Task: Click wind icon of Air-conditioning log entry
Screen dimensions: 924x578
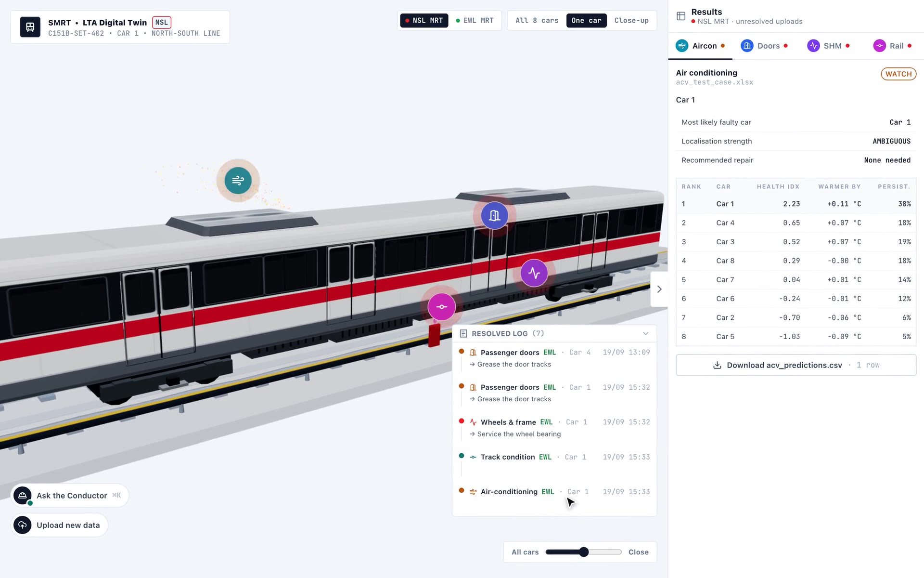Action: [473, 492]
